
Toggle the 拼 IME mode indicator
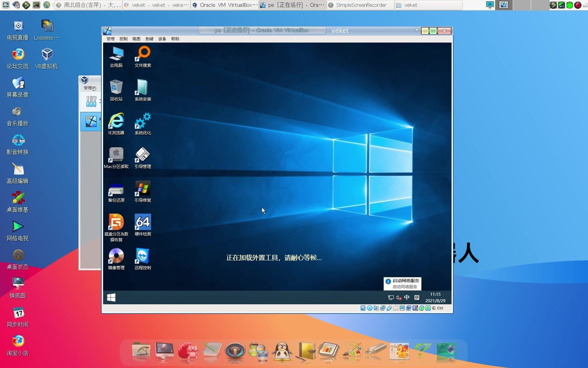417,297
